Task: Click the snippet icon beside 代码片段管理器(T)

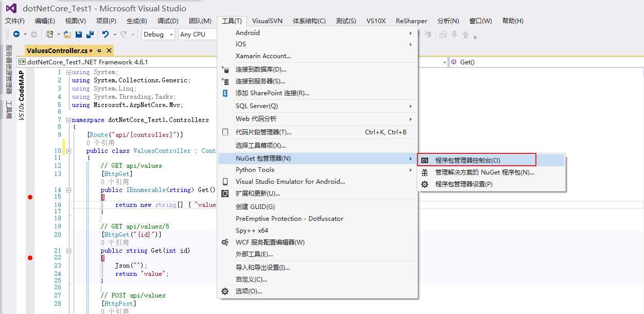Action: [225, 132]
